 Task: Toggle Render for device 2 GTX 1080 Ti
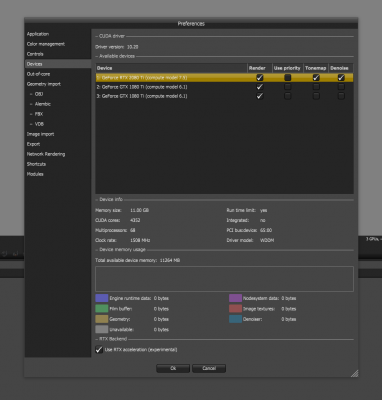[x=260, y=87]
